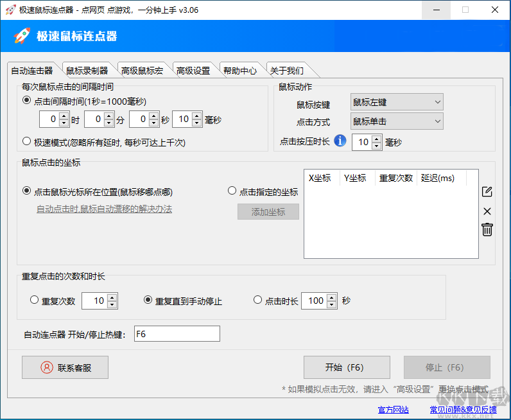Click the rocket icon in the title bar

(x=10, y=10)
